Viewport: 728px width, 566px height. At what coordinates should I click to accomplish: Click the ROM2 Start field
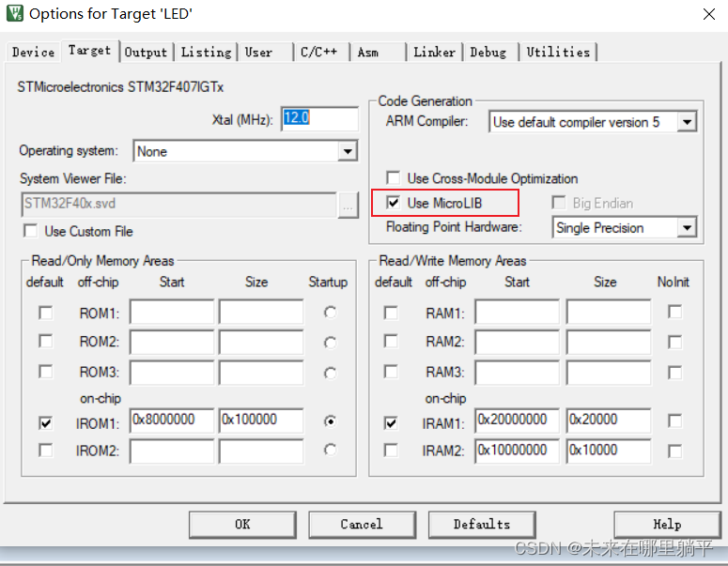pyautogui.click(x=172, y=342)
